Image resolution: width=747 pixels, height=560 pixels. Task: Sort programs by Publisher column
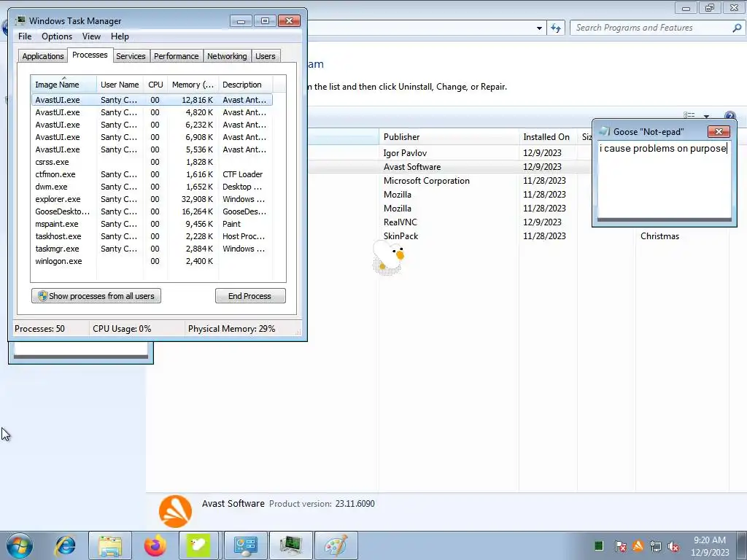coord(449,136)
